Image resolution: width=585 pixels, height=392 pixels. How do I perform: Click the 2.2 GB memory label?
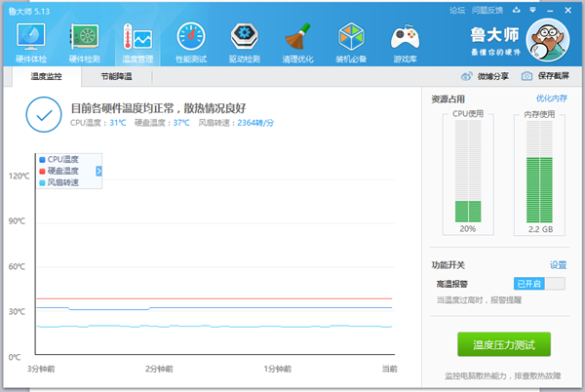point(540,229)
